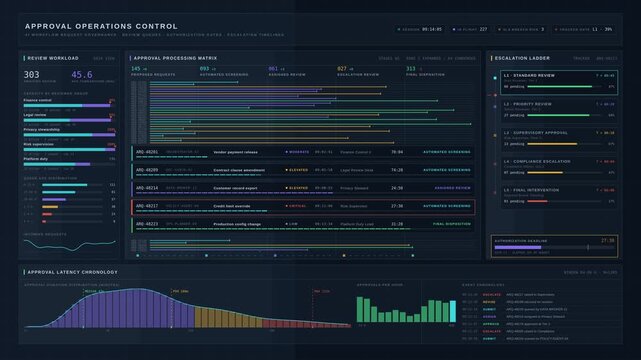Image resolution: width=641 pixels, height=360 pixels.
Task: Click the average turnaround value 45.6
Action: click(82, 75)
